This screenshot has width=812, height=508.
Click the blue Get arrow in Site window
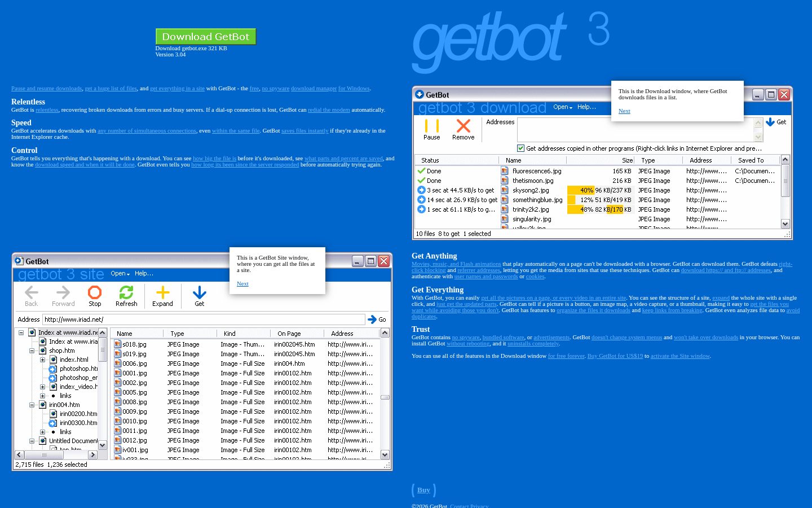tap(200, 292)
